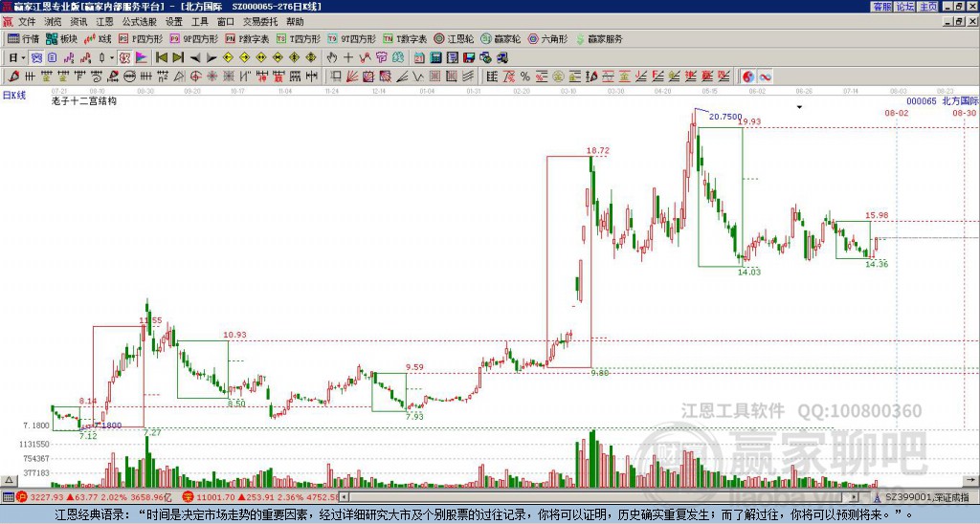Toggle the 权 rights-adjustment button
Viewport: 980px width, 524px height.
124,58
